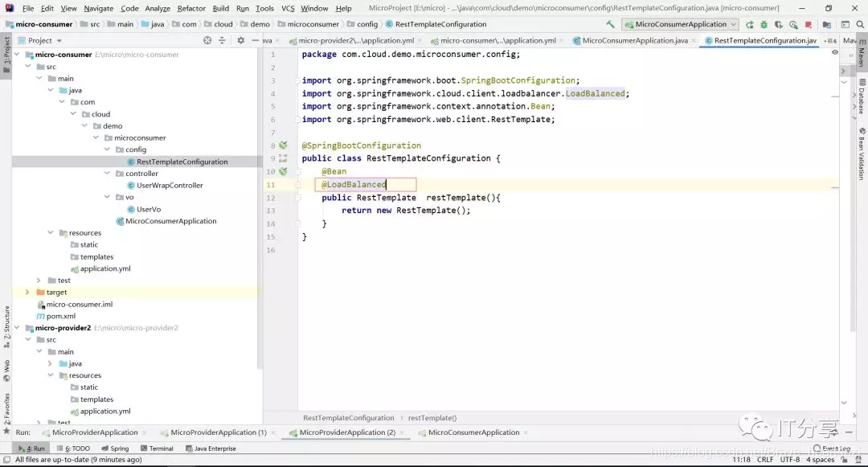Select pom.xml in the project tree
The height and width of the screenshot is (467, 868).
(x=55, y=316)
